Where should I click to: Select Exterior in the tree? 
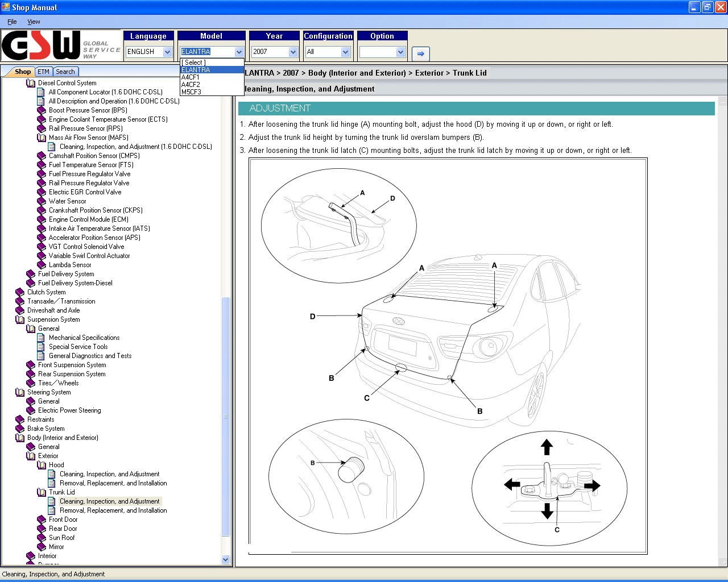pyautogui.click(x=48, y=456)
